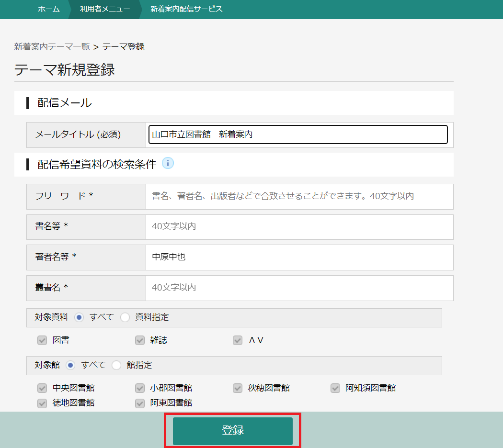Toggle the 阿知須図書館 checkbox

click(335, 388)
